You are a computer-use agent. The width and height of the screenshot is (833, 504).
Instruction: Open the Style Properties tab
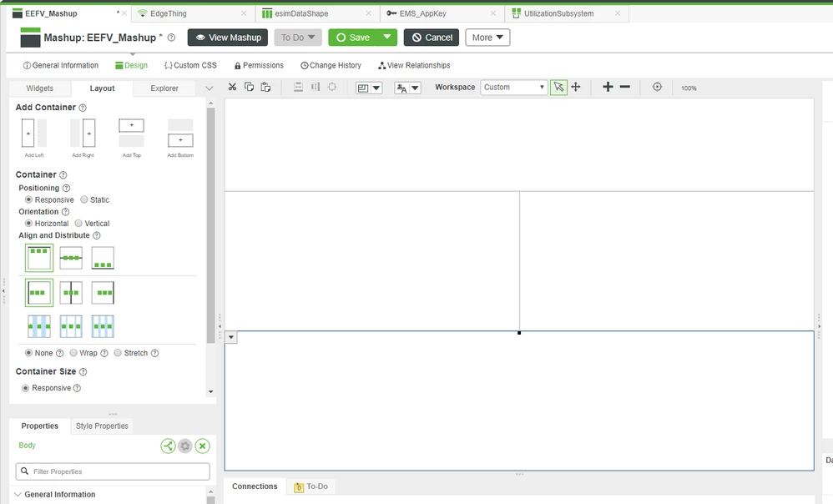pos(102,426)
